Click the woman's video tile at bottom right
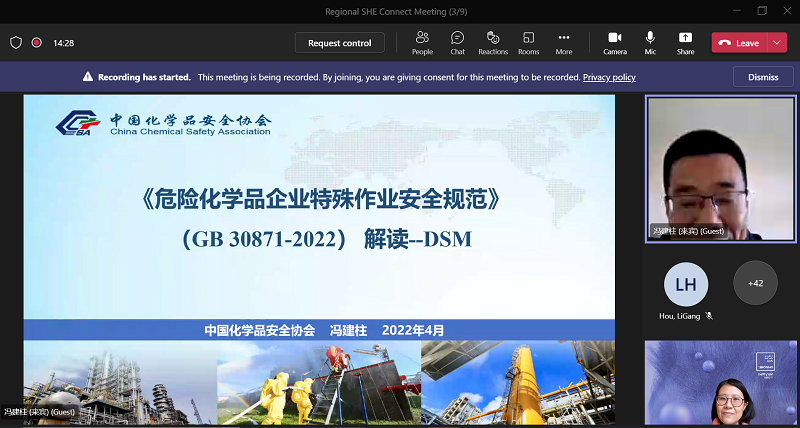This screenshot has width=800, height=428. pos(721,383)
